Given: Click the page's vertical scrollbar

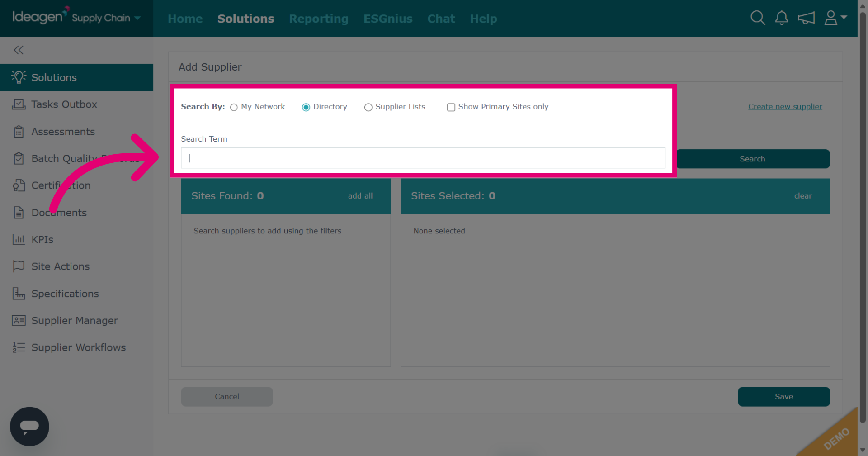Looking at the screenshot, I should click(863, 217).
